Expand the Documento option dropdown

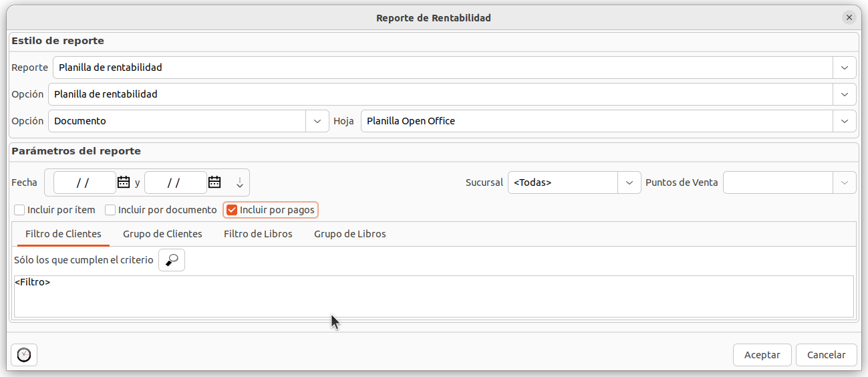(x=317, y=121)
